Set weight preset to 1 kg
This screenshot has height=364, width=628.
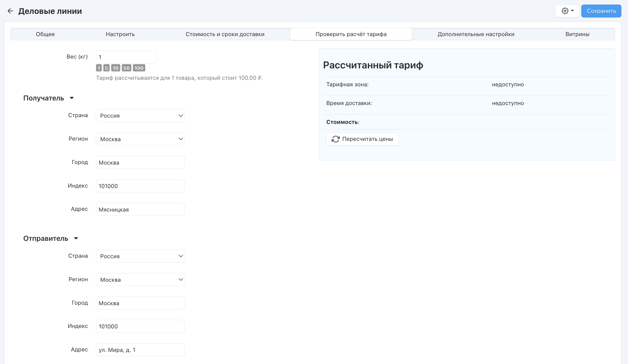pyautogui.click(x=99, y=68)
